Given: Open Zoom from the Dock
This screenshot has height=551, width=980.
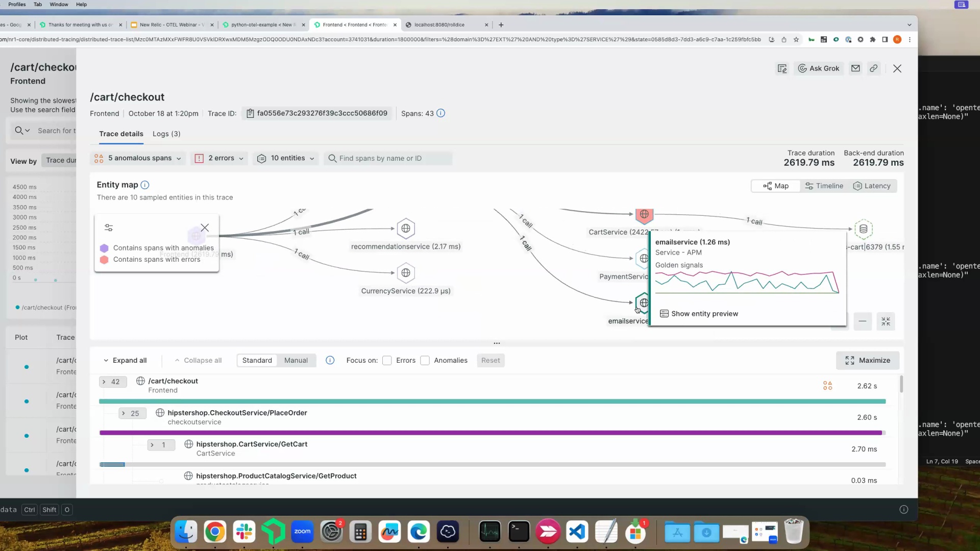Looking at the screenshot, I should pyautogui.click(x=302, y=532).
